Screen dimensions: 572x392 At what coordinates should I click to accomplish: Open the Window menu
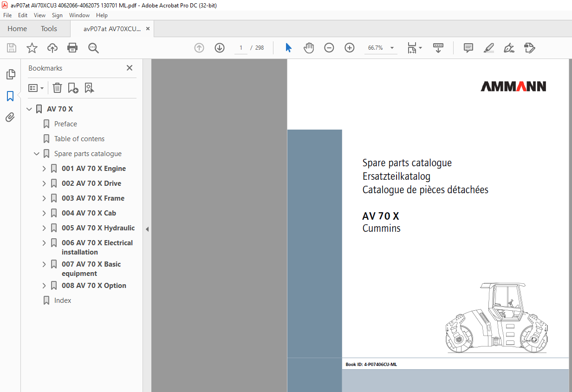(x=79, y=15)
